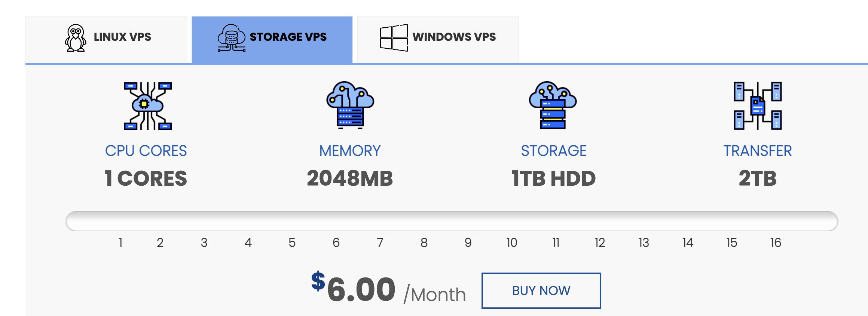868x316 pixels.
Task: Click the CPU CORES heading
Action: pyautogui.click(x=146, y=151)
